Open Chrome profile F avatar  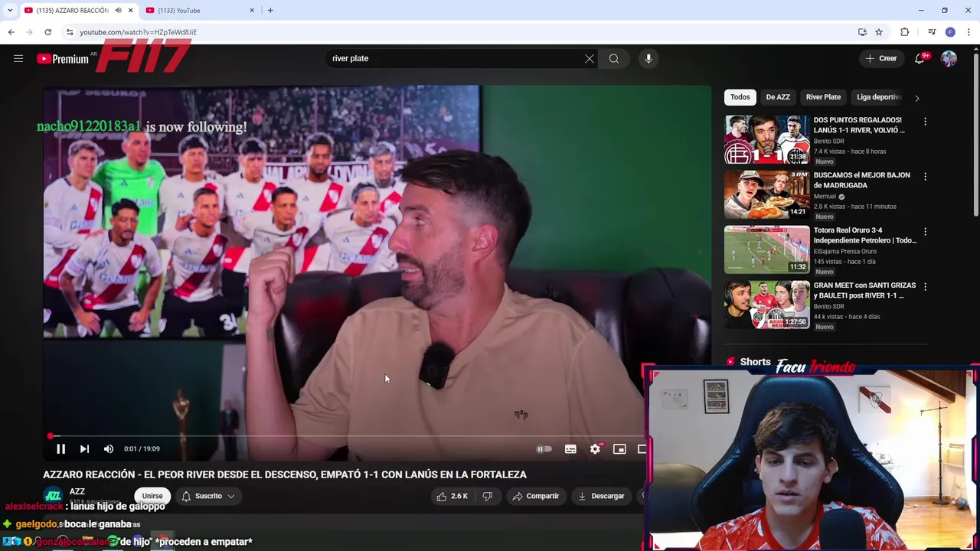click(950, 32)
